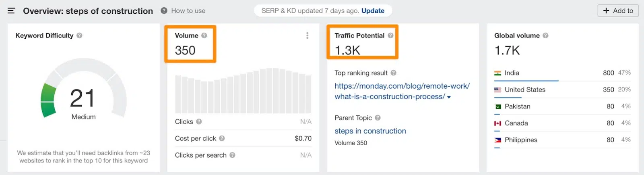
Task: Click the Clicks help icon
Action: click(199, 122)
